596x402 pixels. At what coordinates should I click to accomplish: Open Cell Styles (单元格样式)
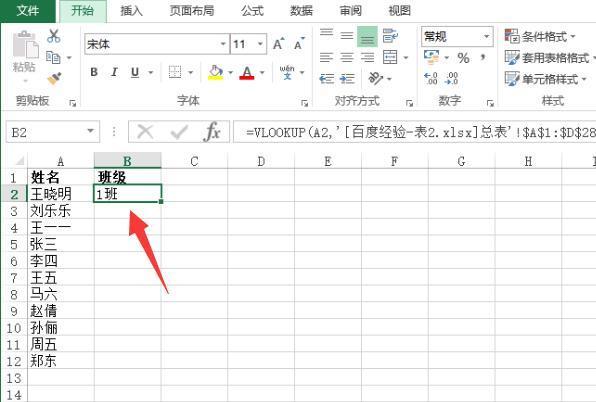click(x=546, y=79)
